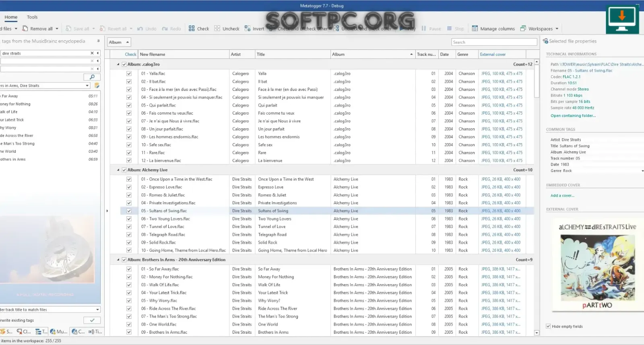
Task: Click the download monitor icon in the top corner
Action: [622, 19]
